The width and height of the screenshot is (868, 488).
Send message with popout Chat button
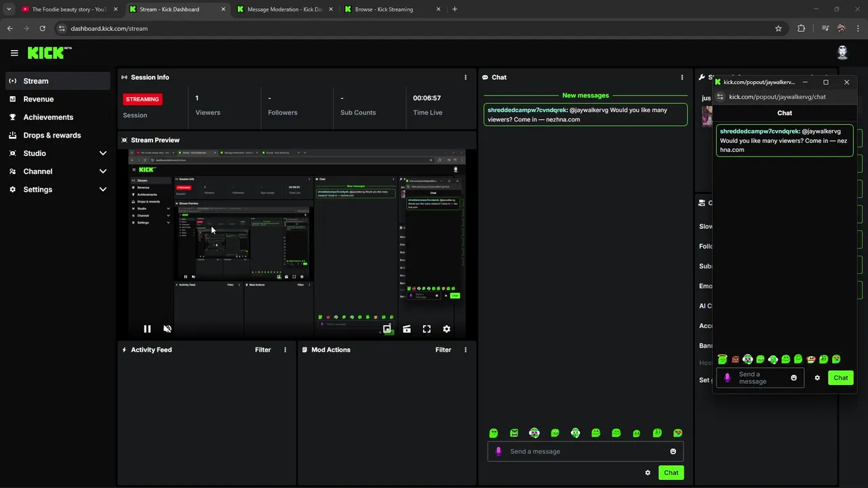840,378
